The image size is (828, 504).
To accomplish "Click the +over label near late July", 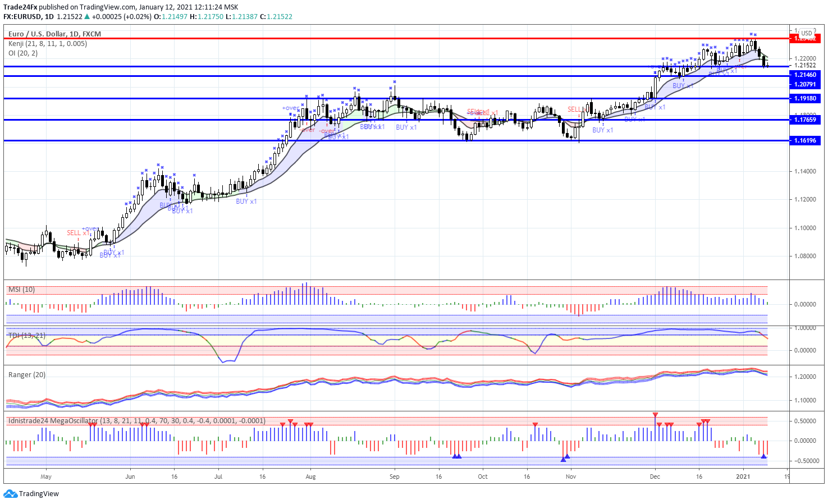I will [x=290, y=108].
